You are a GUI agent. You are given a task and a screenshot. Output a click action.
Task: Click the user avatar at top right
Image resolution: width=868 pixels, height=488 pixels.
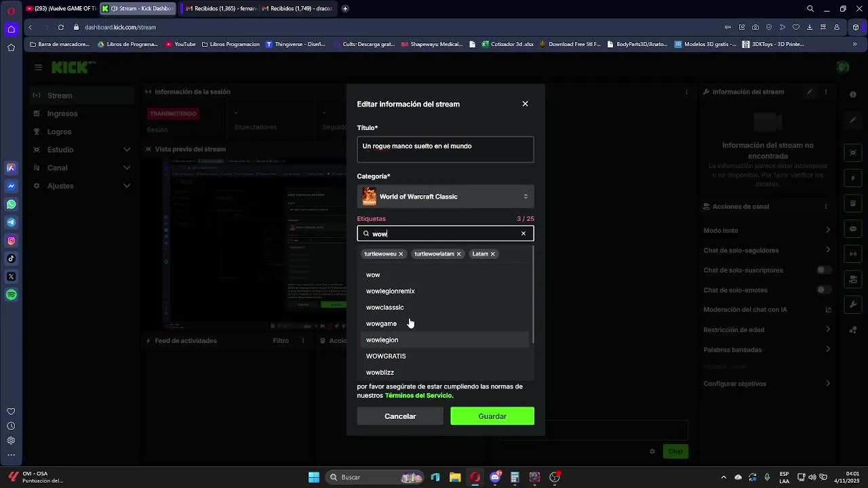pyautogui.click(x=842, y=67)
